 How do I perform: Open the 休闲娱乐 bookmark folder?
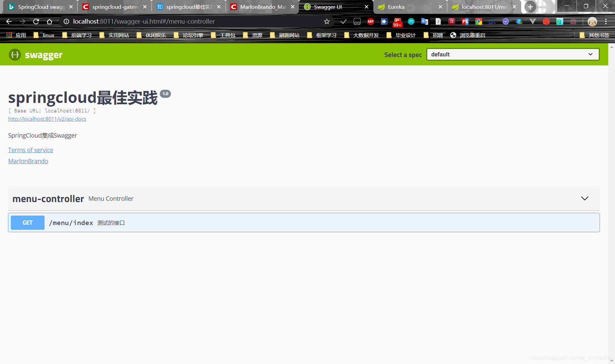pos(151,35)
